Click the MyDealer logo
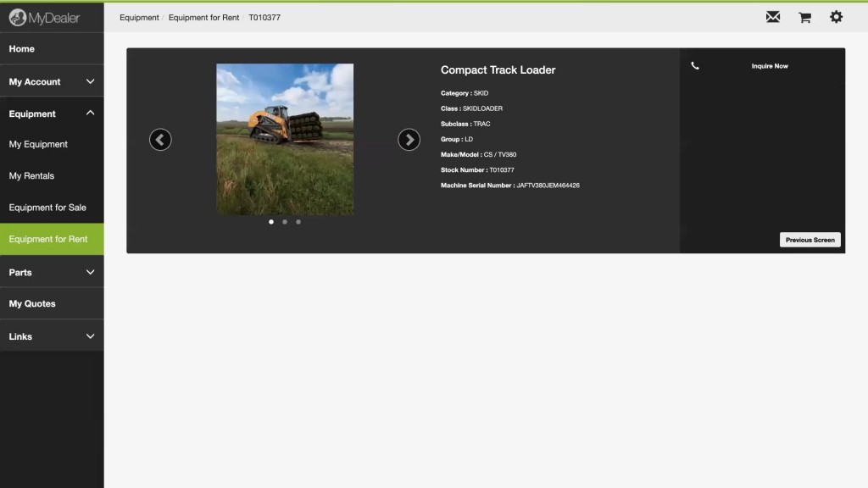 tap(44, 17)
